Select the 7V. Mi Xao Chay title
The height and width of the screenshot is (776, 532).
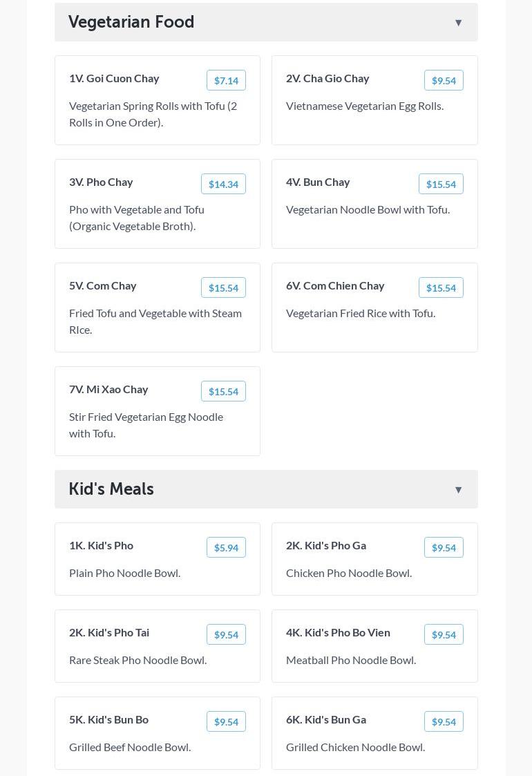pyautogui.click(x=108, y=389)
